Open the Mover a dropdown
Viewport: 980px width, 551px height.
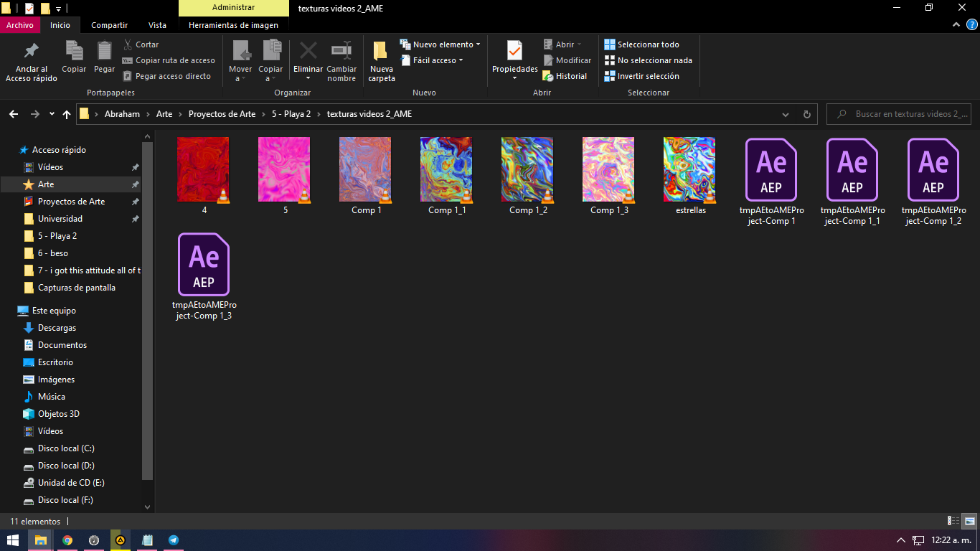click(x=240, y=61)
